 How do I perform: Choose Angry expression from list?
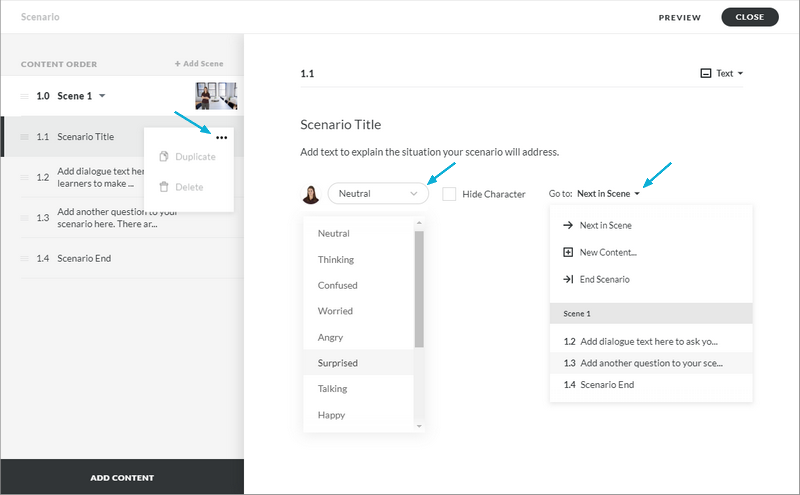tap(359, 337)
